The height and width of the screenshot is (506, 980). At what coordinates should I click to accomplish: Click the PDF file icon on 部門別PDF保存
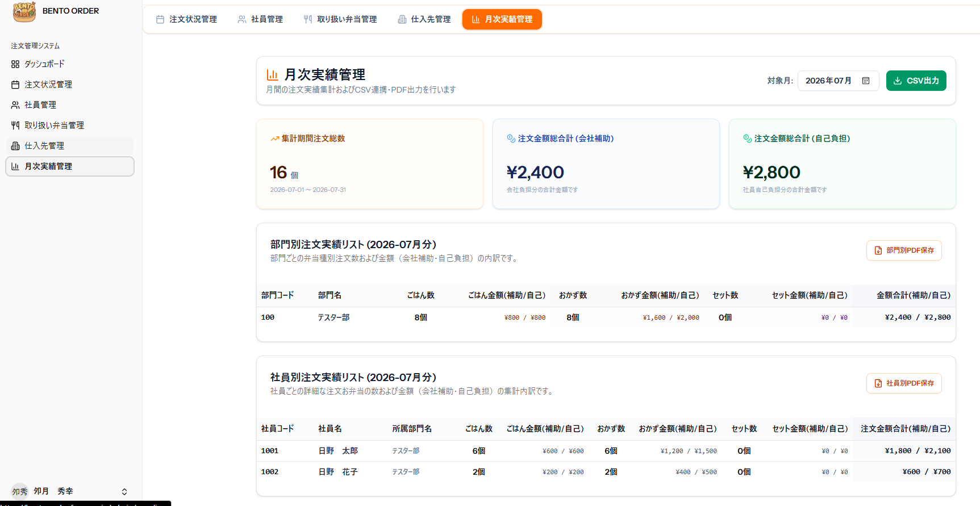coord(878,250)
